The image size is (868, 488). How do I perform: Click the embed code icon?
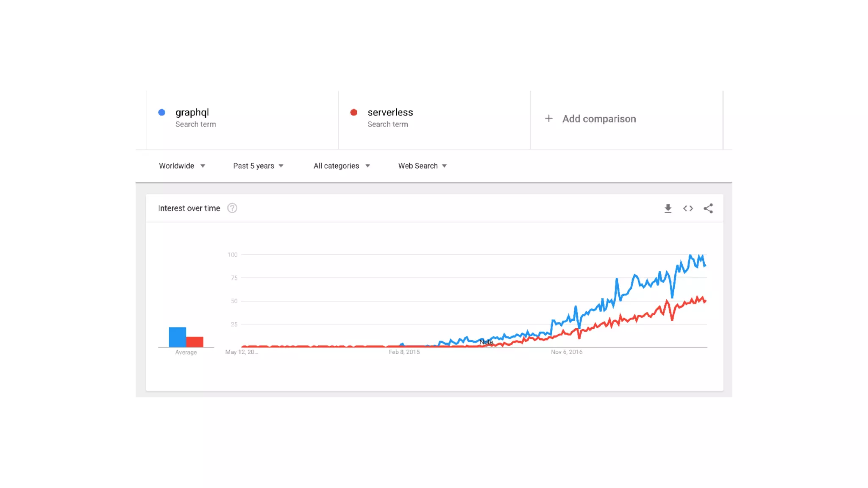click(688, 208)
